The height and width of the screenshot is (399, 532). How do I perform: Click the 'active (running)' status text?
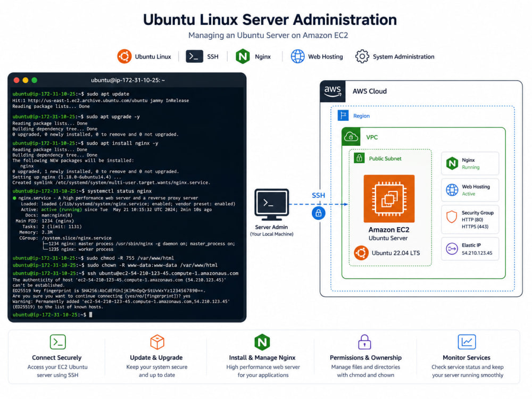pos(61,210)
